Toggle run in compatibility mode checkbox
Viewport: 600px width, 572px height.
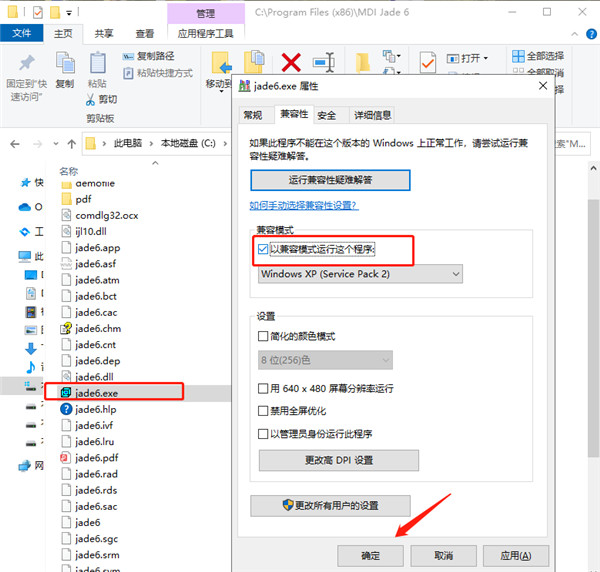click(262, 249)
